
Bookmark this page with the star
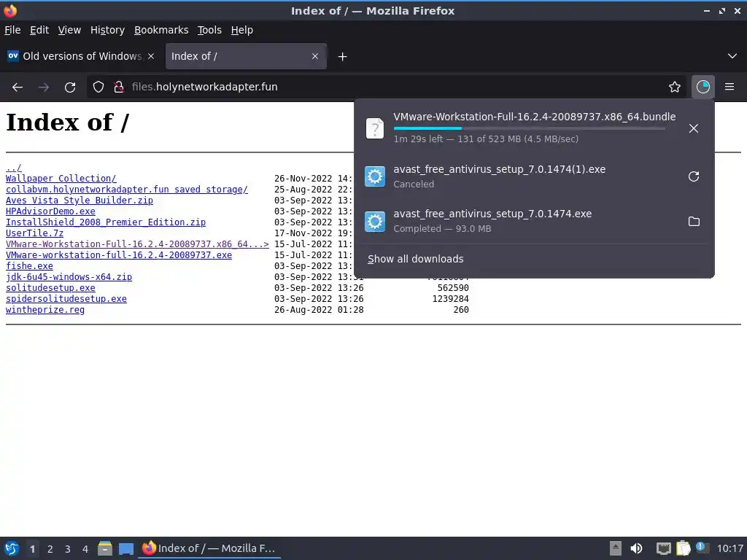pyautogui.click(x=675, y=87)
